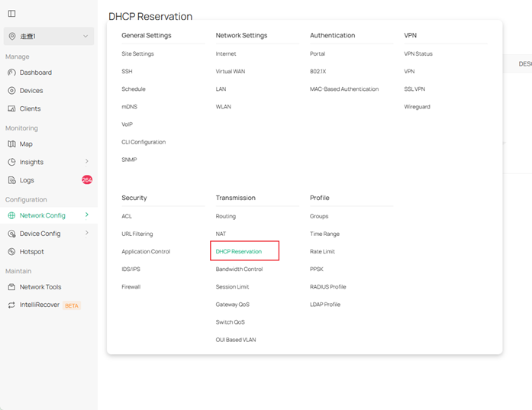Open Gateway QoS settings
This screenshot has height=410, width=532.
[x=232, y=305]
